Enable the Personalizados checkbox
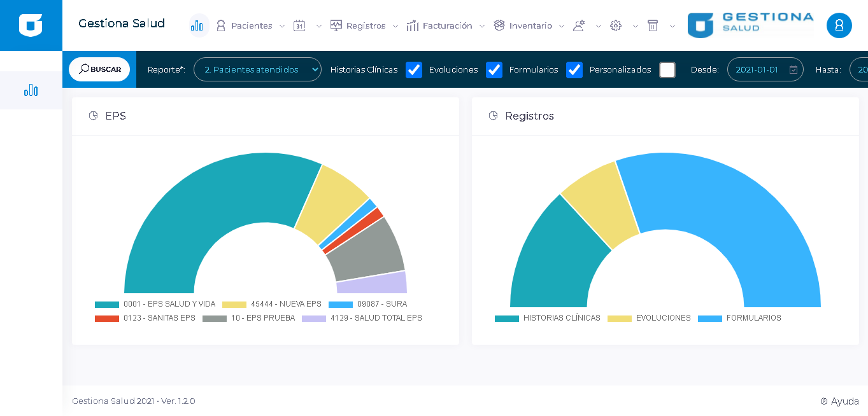The image size is (868, 416). [667, 70]
